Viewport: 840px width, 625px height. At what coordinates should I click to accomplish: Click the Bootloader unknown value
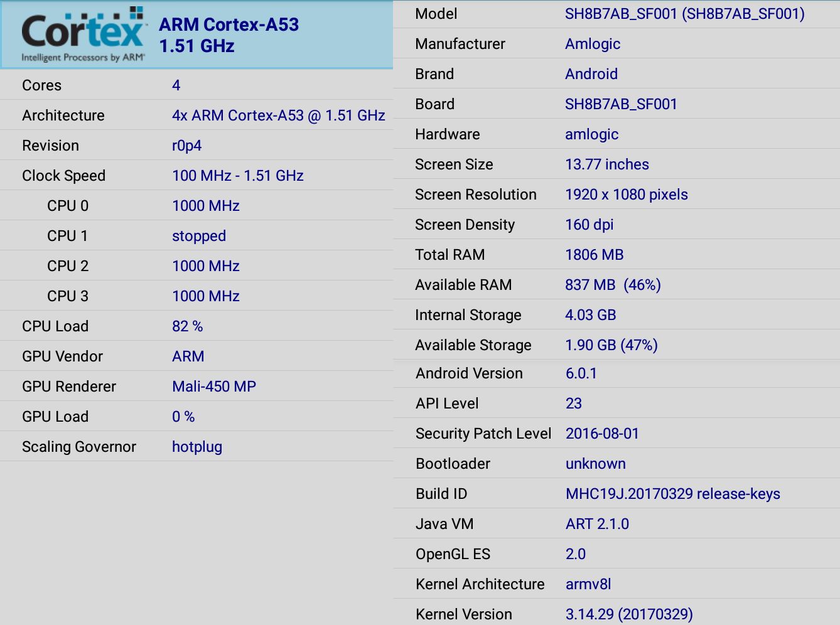point(596,464)
